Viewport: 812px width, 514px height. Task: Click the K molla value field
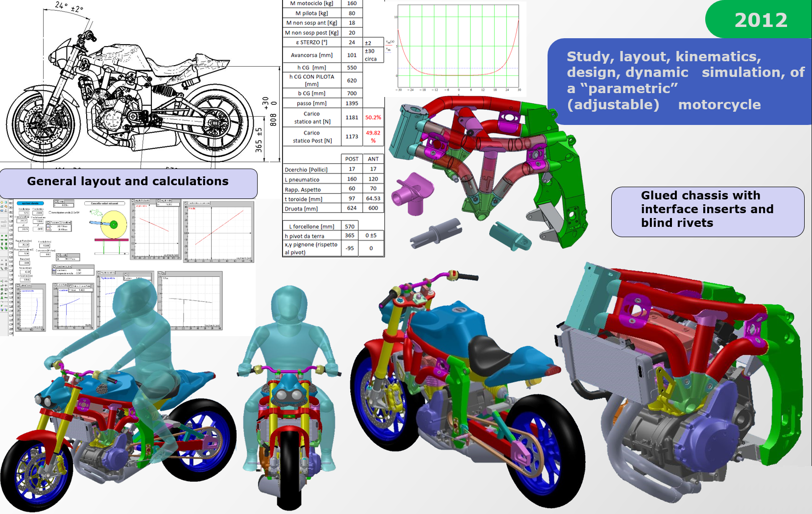click(x=45, y=245)
